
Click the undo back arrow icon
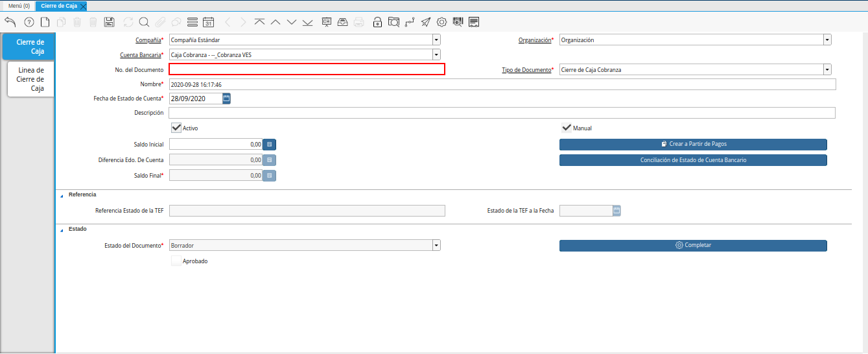10,22
